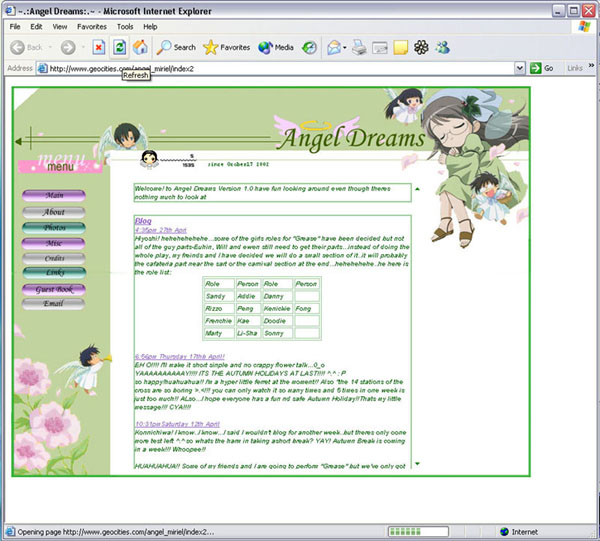The height and width of the screenshot is (541, 600).
Task: Open the Favorites menu
Action: point(92,26)
